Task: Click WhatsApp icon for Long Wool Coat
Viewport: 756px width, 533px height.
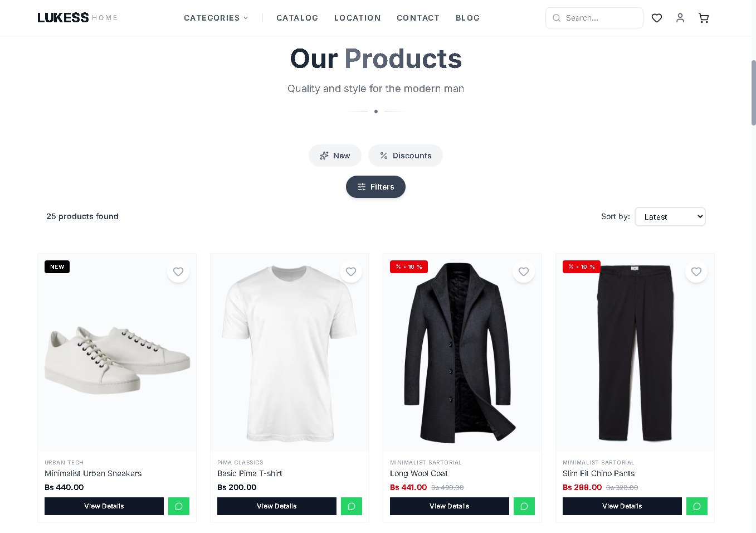Action: (524, 506)
